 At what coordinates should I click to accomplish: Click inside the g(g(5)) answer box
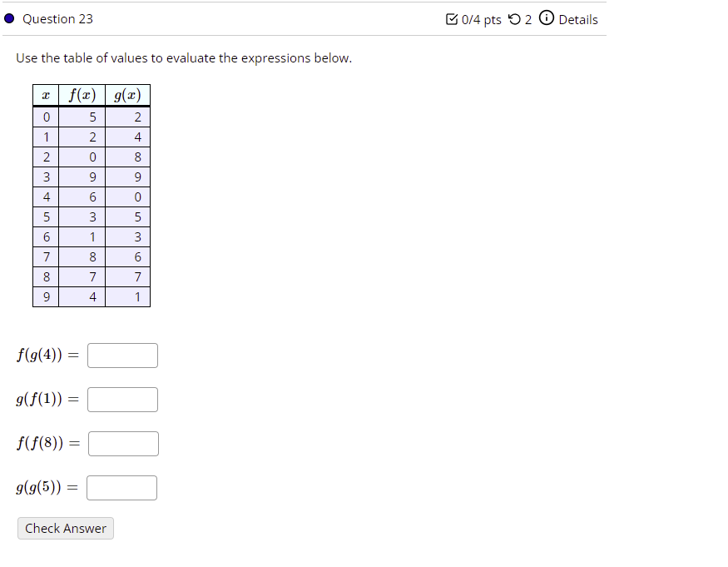[121, 487]
